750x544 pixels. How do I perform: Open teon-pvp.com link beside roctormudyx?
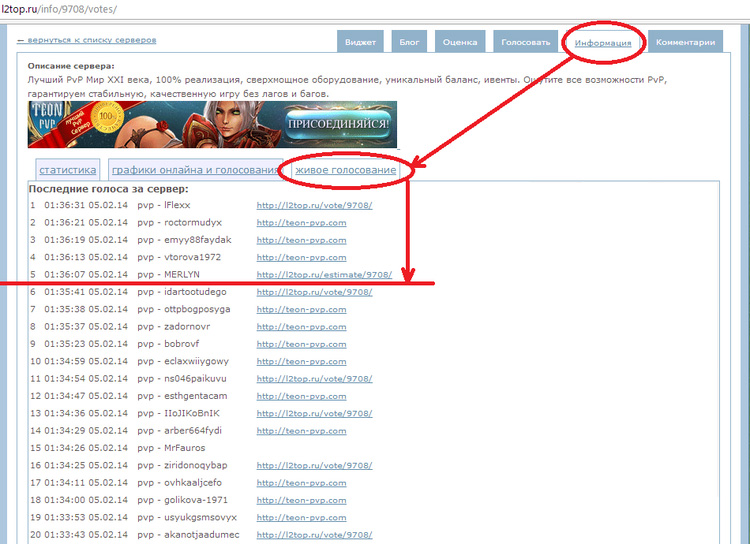click(301, 222)
